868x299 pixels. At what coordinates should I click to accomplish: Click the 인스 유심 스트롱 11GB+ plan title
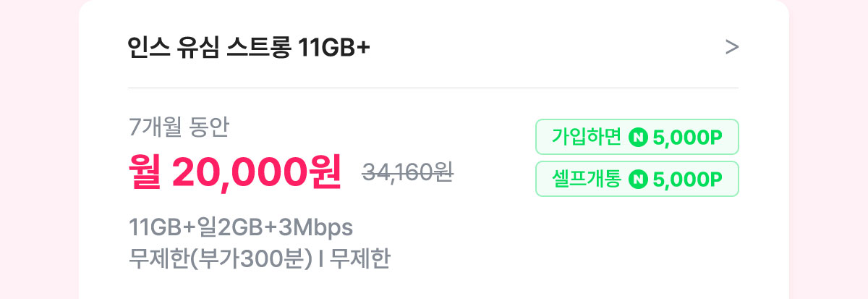click(x=249, y=48)
